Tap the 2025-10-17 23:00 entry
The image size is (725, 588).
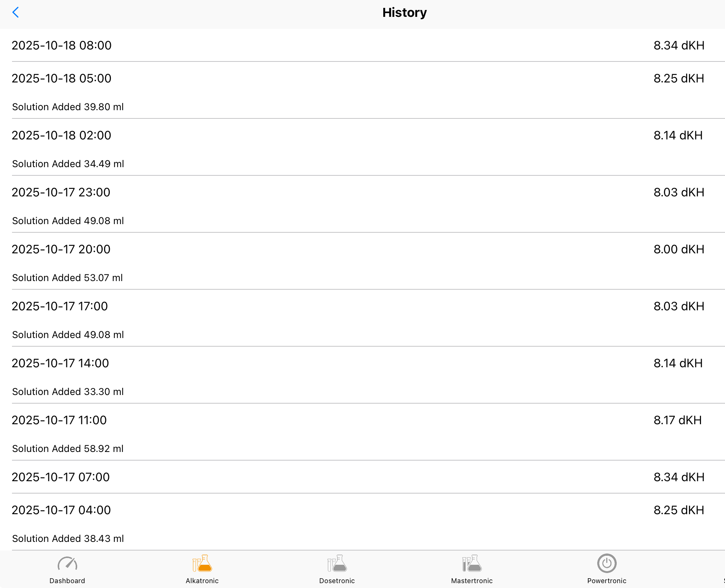pyautogui.click(x=61, y=192)
